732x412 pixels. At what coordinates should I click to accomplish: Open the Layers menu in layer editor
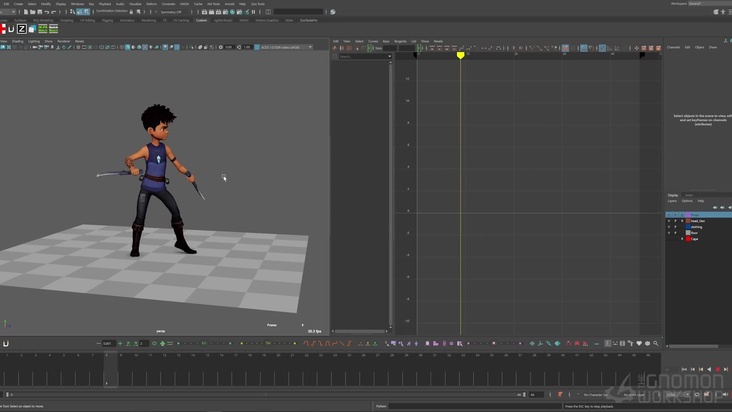coord(672,200)
